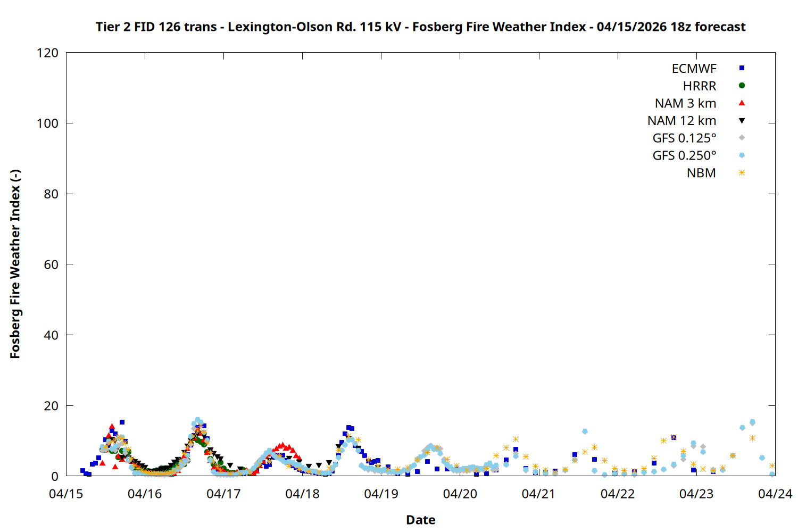Click the chart title mentioning Lexington-Olson Rd.
Image resolution: width=798 pixels, height=532 pixels.
pyautogui.click(x=420, y=27)
